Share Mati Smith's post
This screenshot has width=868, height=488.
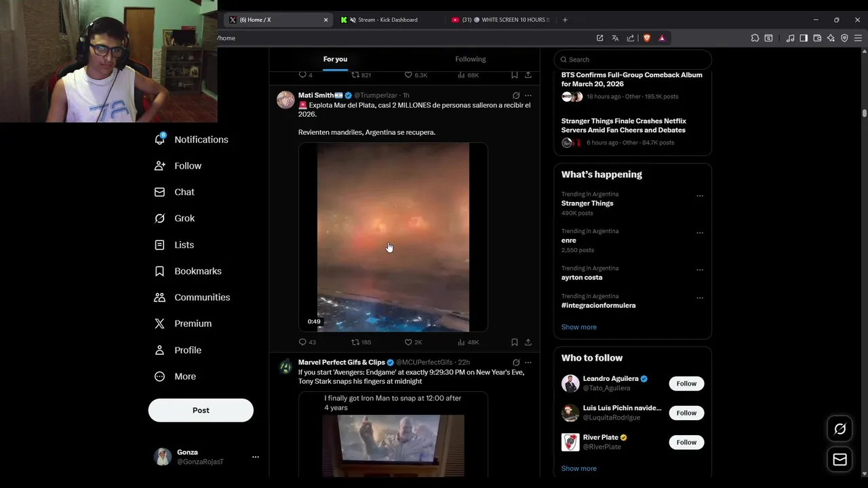point(528,342)
